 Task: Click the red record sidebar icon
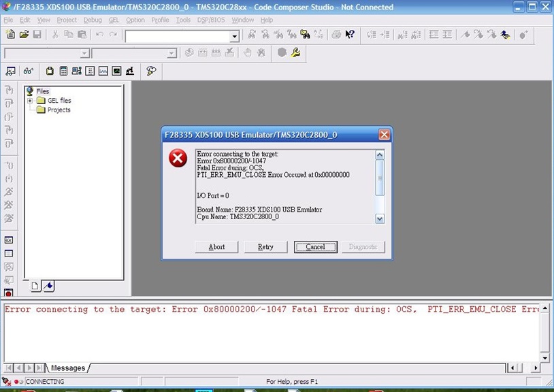tap(9, 293)
